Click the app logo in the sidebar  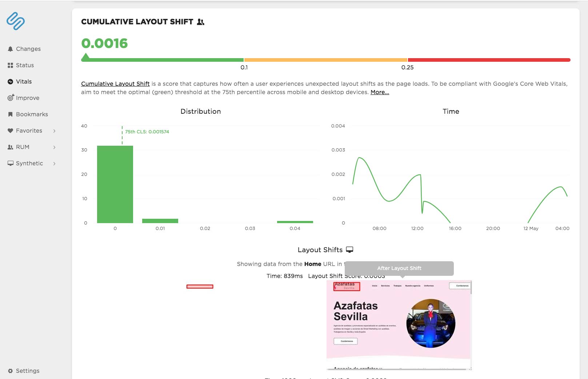[16, 21]
